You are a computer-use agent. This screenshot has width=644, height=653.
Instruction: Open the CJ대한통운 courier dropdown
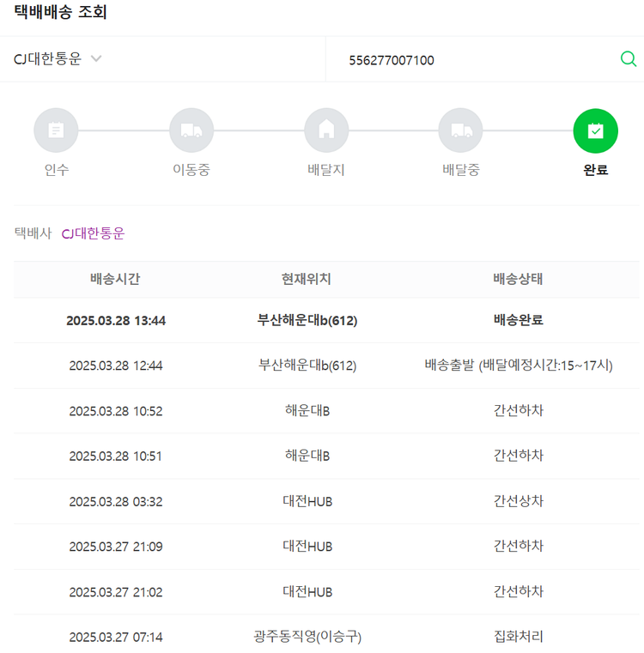(48, 59)
